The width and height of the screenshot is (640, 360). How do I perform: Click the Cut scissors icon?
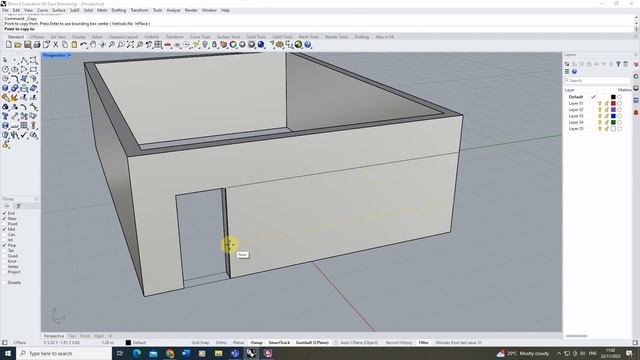point(56,44)
